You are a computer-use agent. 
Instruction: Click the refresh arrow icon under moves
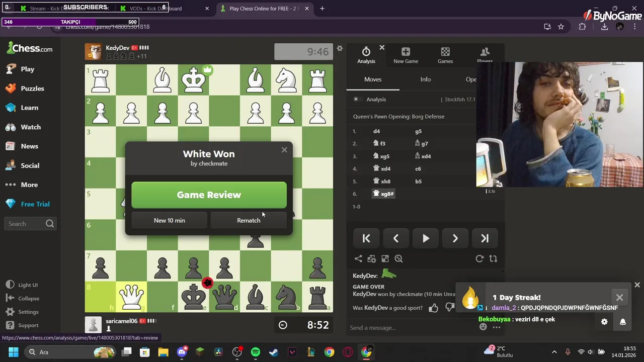(479, 258)
